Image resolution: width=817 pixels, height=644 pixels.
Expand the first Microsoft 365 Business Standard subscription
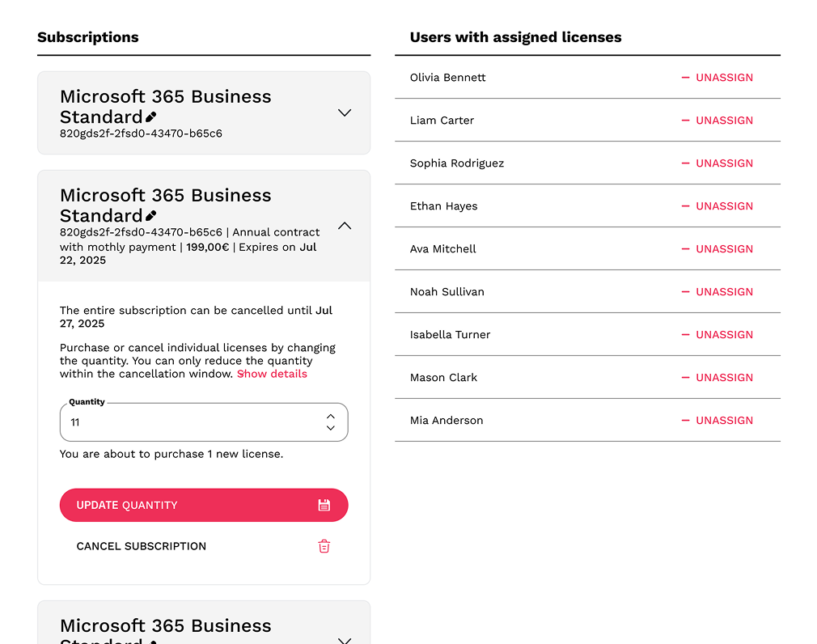pos(345,112)
